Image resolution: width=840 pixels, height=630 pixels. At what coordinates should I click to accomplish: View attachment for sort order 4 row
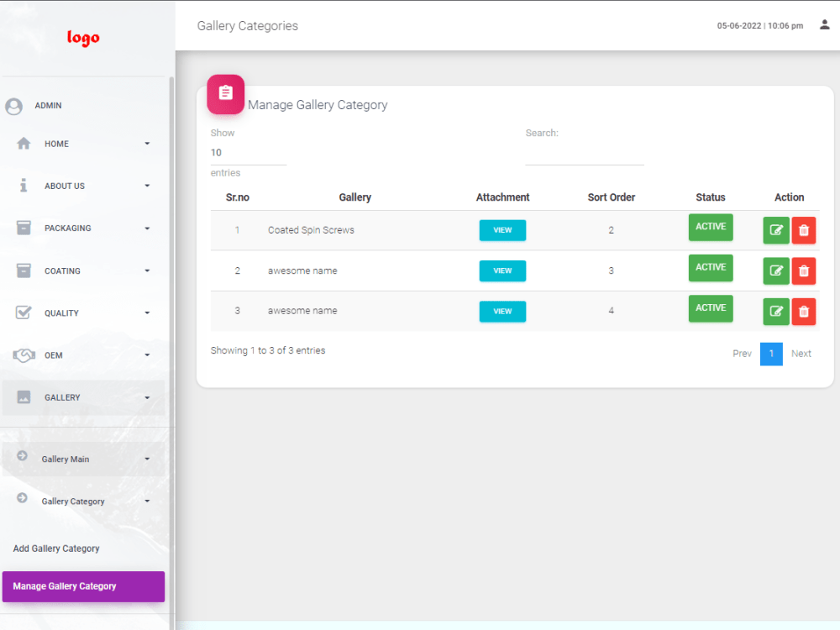pos(502,312)
